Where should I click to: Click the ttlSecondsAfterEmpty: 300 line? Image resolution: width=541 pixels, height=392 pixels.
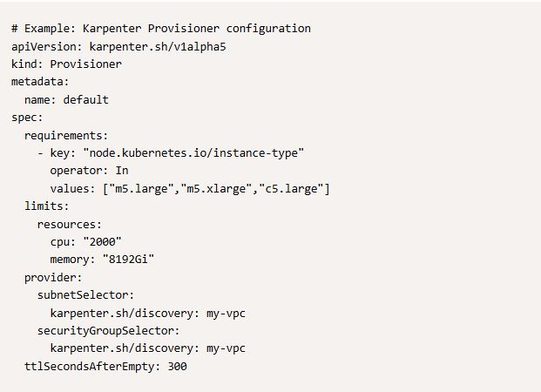tap(105, 367)
